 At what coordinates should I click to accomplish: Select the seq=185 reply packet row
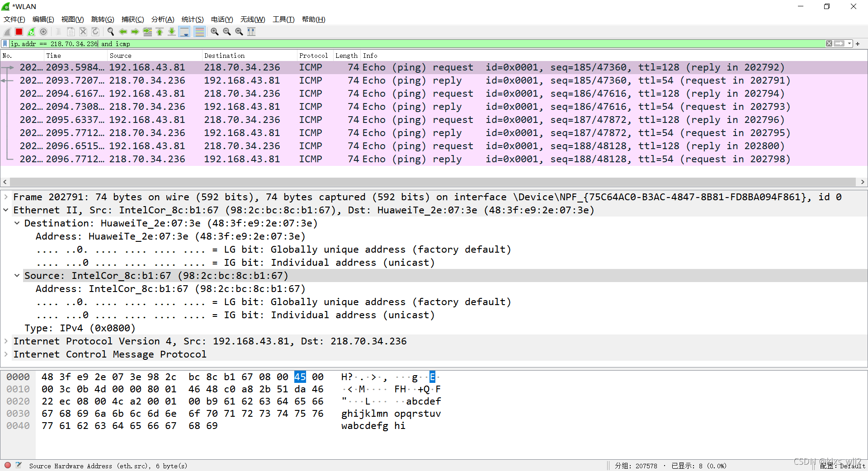434,80
